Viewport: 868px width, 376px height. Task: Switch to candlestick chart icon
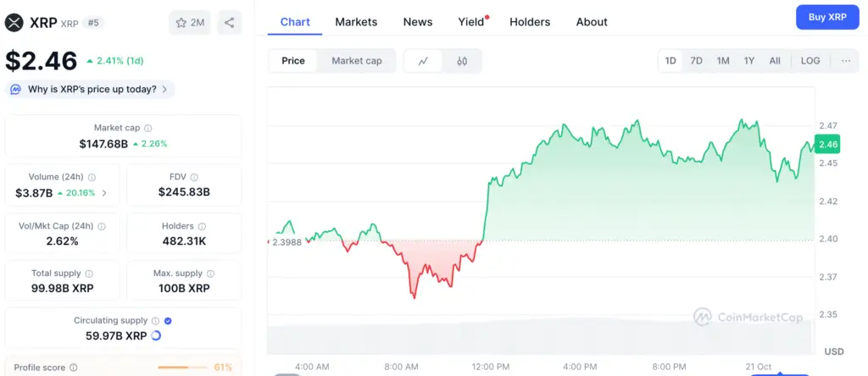(462, 61)
